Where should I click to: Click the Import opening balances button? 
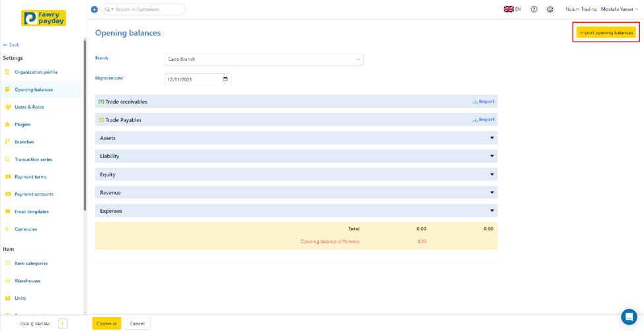point(606,32)
